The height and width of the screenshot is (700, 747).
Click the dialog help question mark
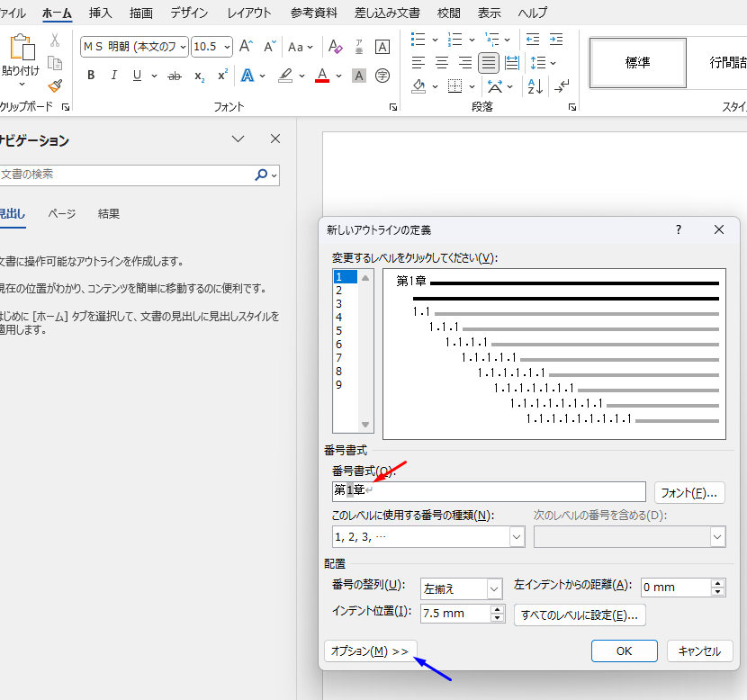(x=679, y=230)
